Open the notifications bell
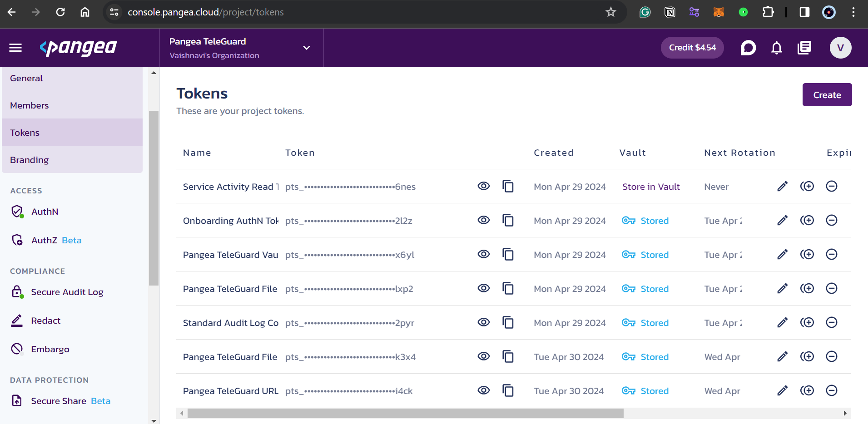This screenshot has height=424, width=868. point(777,48)
